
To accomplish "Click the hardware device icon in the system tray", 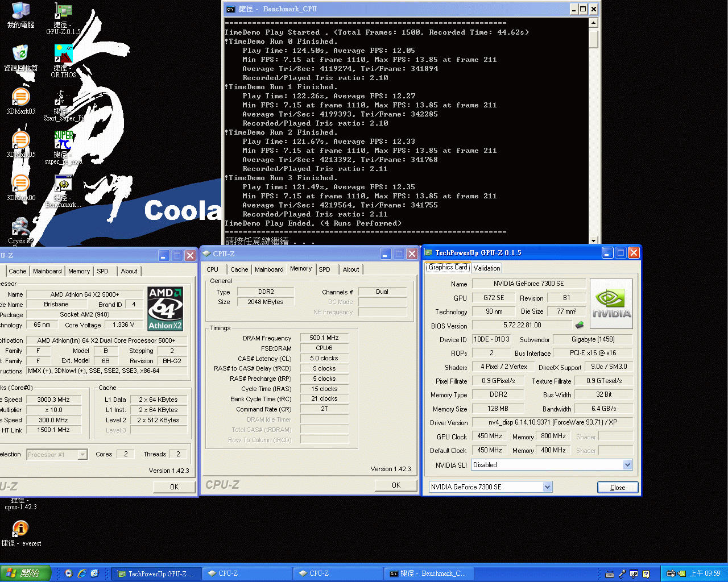I will tap(671, 574).
